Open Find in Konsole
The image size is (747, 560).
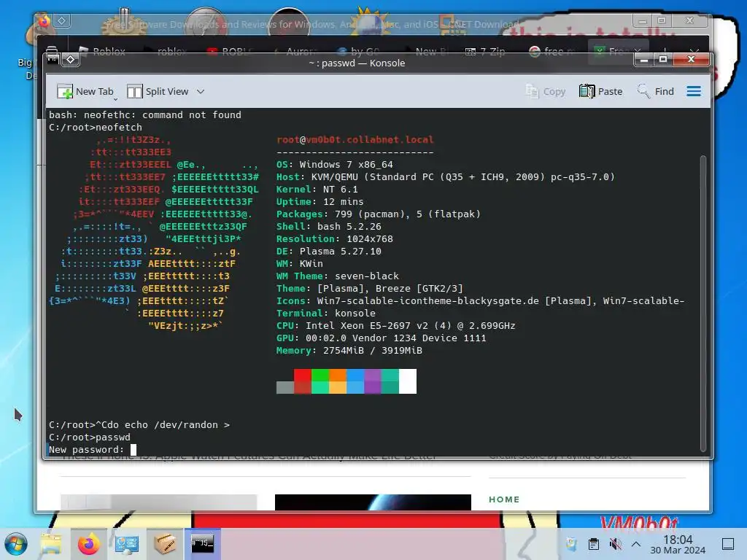click(656, 91)
